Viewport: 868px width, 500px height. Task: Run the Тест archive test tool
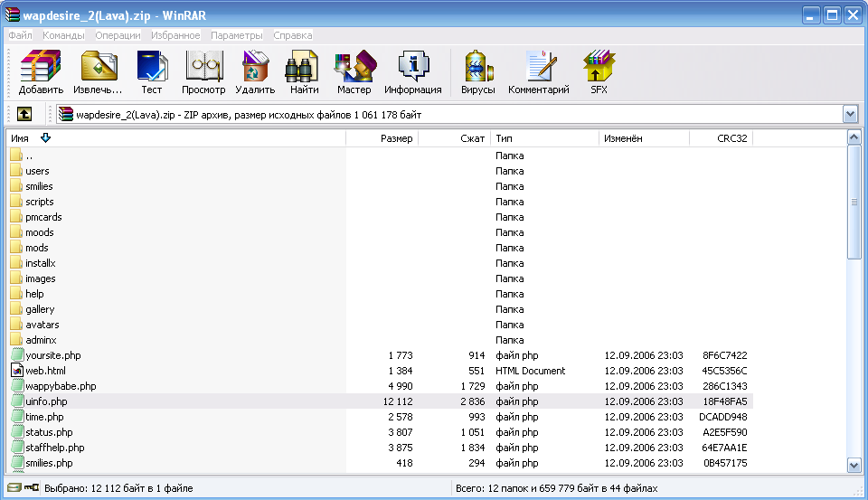[151, 72]
